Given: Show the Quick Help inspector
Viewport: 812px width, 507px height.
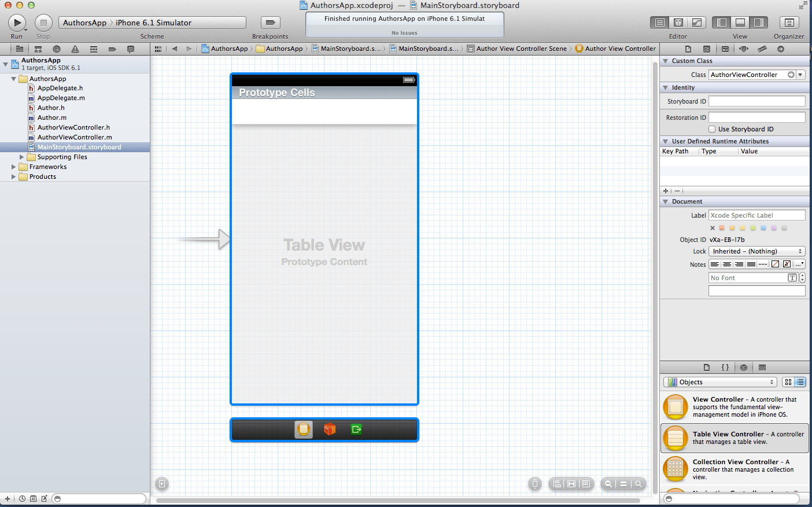Looking at the screenshot, I should pos(707,49).
